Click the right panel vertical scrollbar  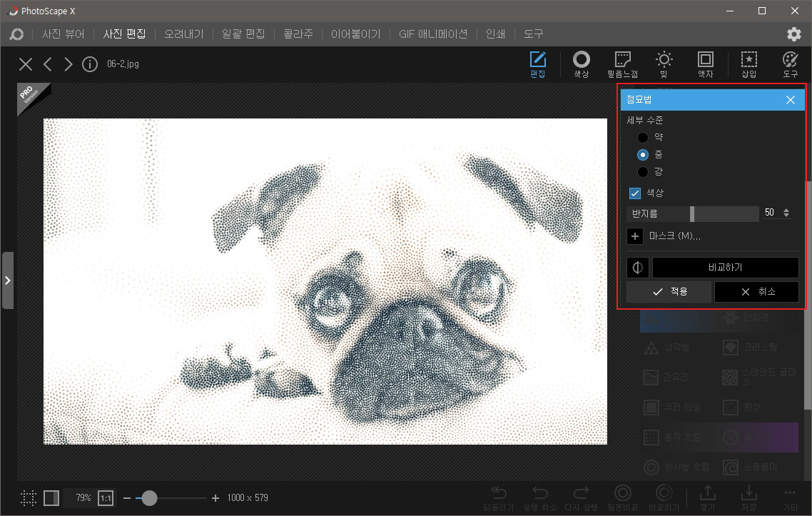(x=808, y=295)
